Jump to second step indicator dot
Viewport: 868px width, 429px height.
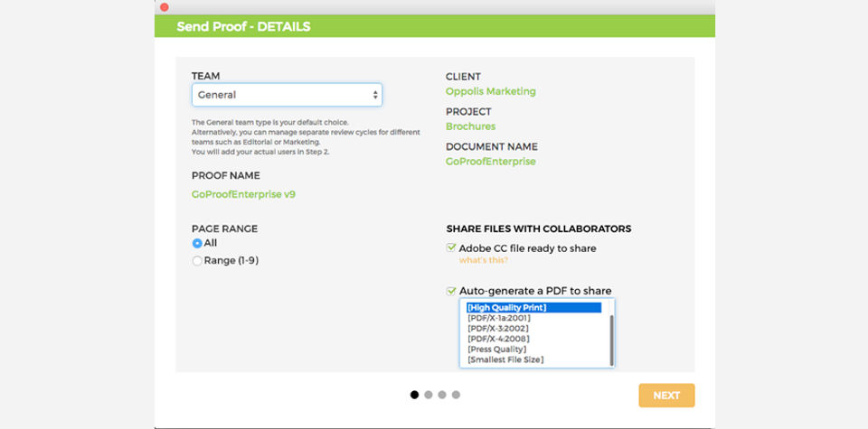point(429,395)
